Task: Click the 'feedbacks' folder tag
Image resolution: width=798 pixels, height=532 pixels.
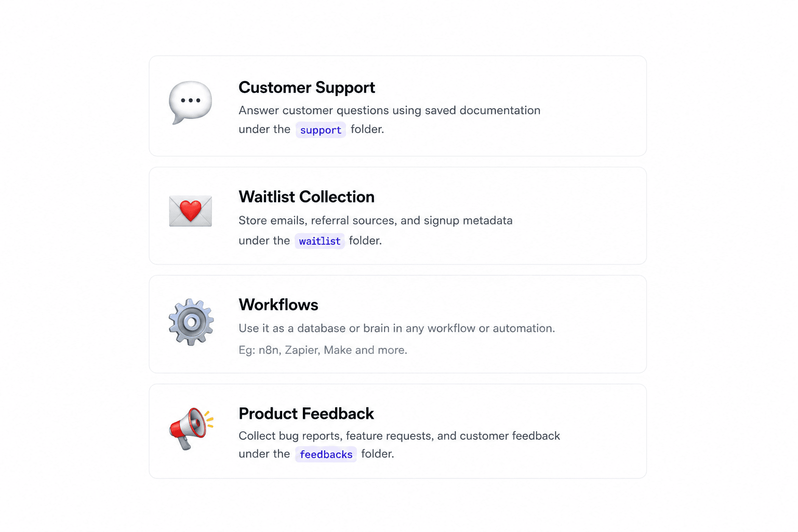Action: coord(326,455)
